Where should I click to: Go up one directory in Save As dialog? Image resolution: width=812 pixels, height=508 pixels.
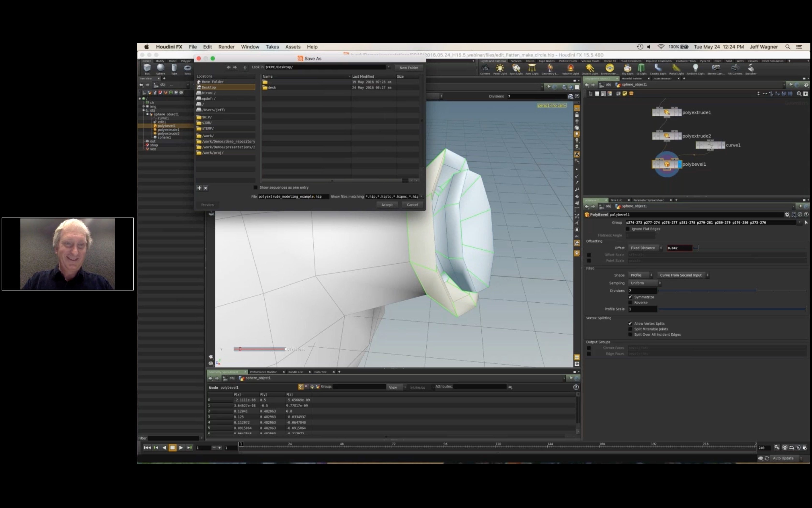point(245,67)
